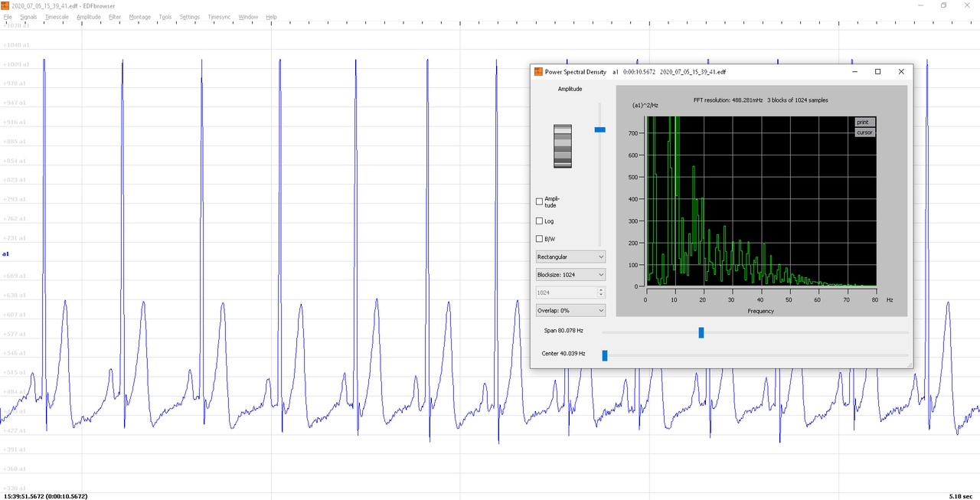Click the Span 80.078 Hz slider handle
Image resolution: width=980 pixels, height=500 pixels.
coord(701,332)
